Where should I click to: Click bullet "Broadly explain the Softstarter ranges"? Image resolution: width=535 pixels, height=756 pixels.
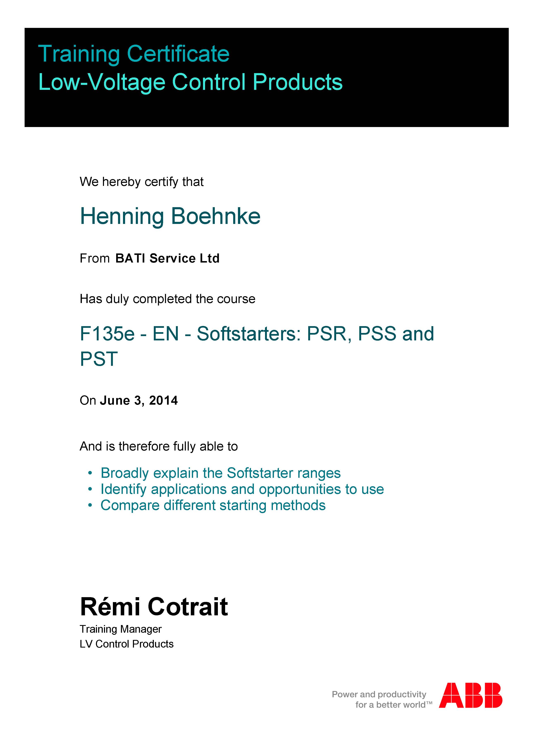(x=220, y=473)
